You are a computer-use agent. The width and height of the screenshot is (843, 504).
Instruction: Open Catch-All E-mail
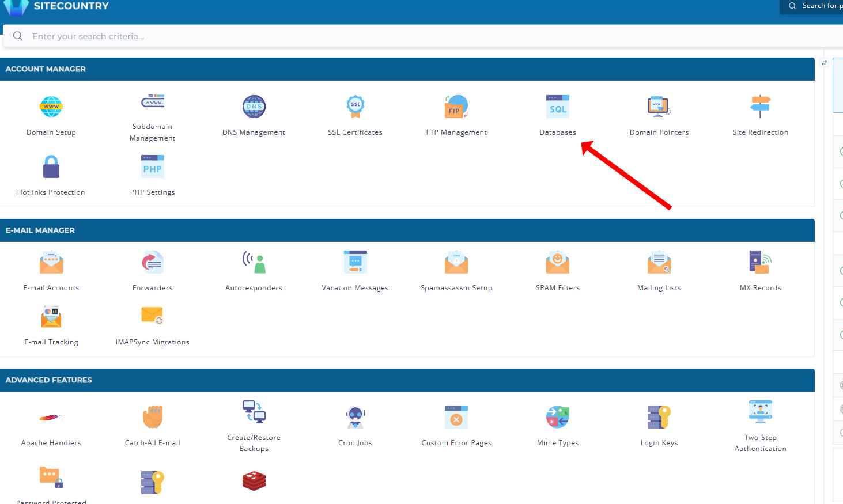point(152,426)
